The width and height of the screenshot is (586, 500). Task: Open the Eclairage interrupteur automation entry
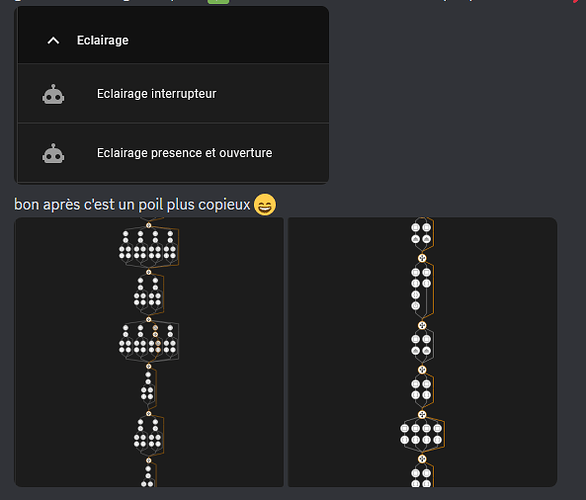(173, 93)
